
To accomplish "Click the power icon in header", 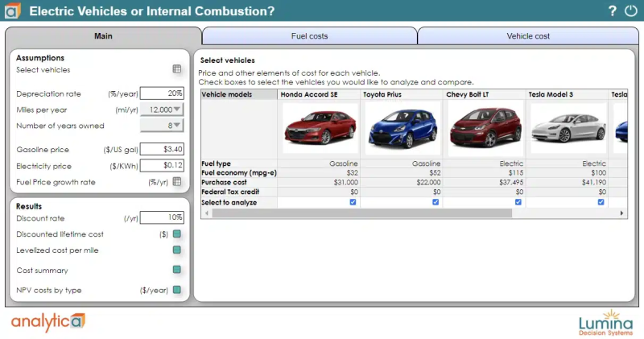I will click(x=631, y=10).
